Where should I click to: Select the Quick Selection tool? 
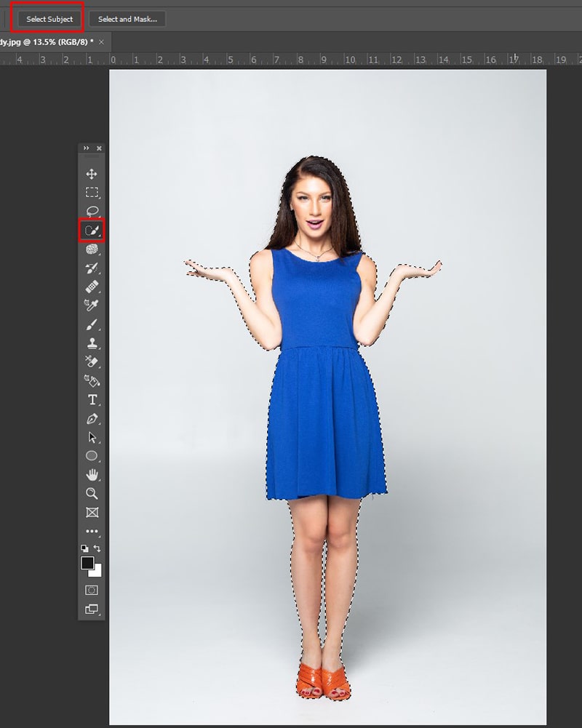click(x=92, y=231)
